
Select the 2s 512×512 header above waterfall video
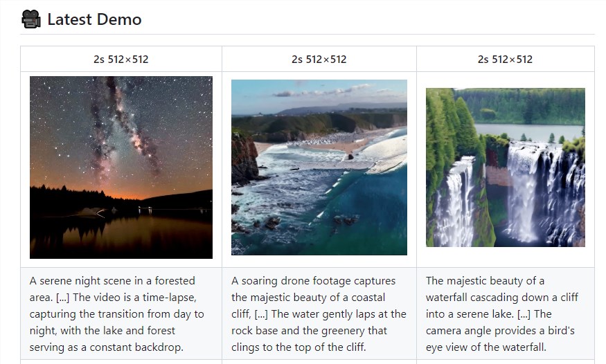pyautogui.click(x=506, y=60)
